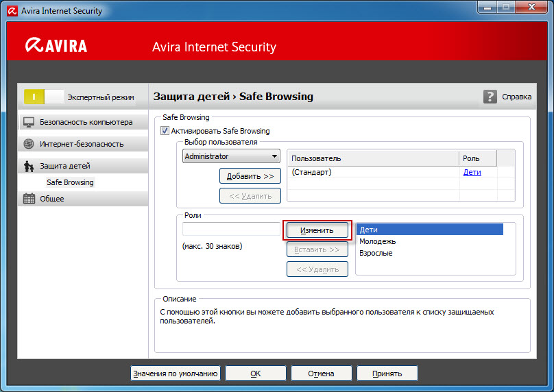Open the Administrator user dropdown
The image size is (554, 392).
click(x=231, y=156)
